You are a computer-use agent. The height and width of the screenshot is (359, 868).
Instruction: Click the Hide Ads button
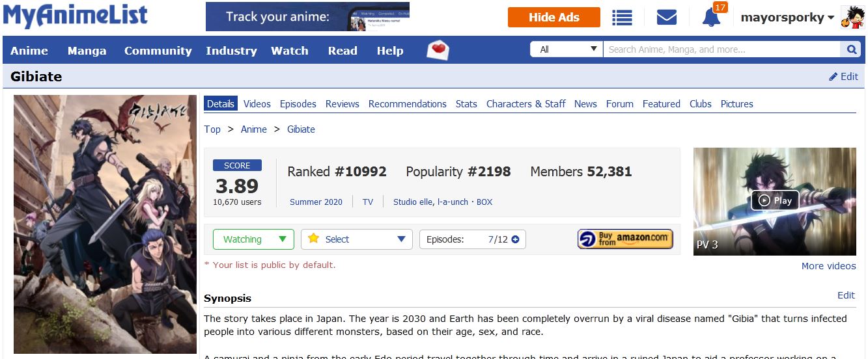(554, 18)
